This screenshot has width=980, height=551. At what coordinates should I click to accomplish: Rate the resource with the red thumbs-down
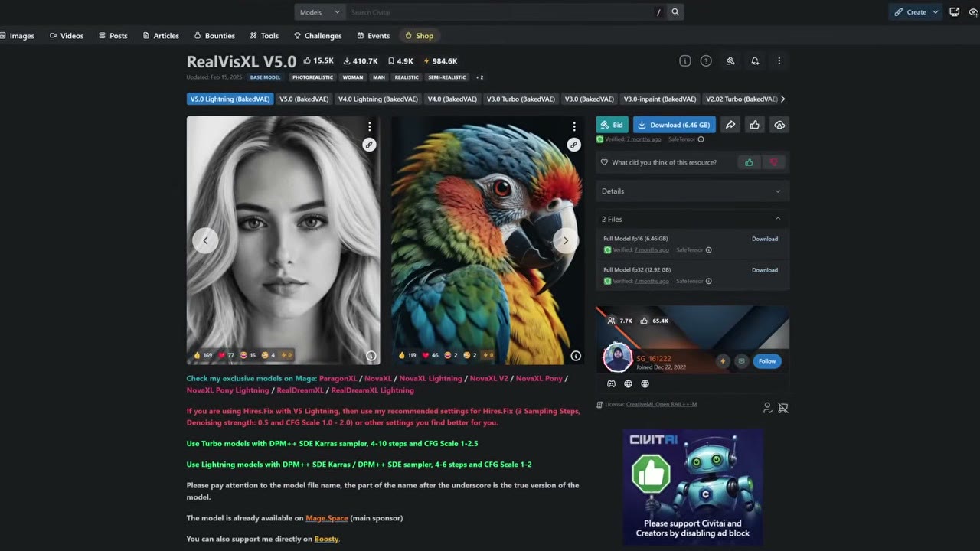click(x=773, y=162)
